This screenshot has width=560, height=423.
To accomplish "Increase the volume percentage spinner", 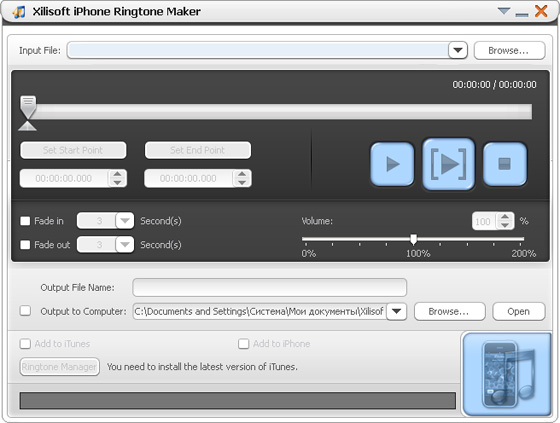I will (x=505, y=217).
